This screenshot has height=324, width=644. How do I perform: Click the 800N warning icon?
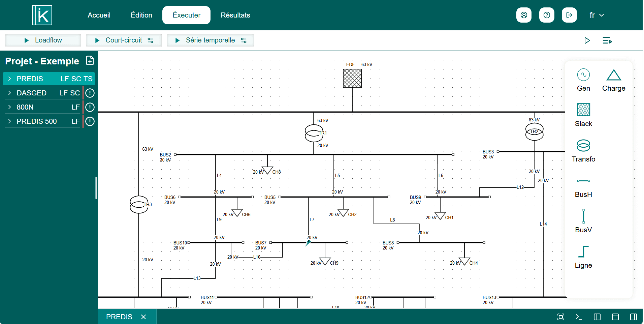[x=90, y=107]
